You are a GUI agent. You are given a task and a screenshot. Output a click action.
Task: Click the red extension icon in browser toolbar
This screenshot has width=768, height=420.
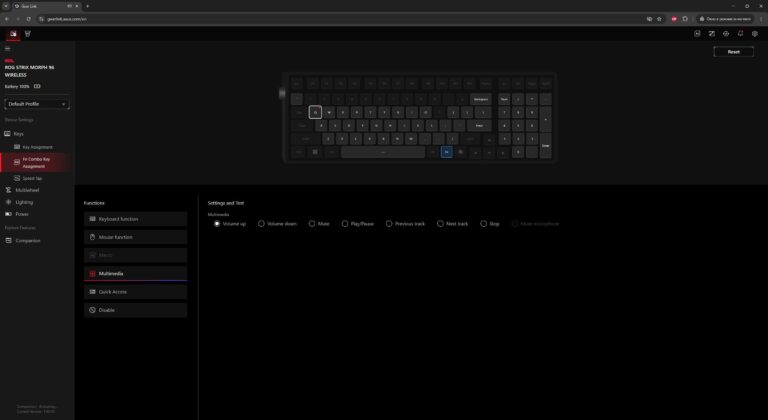[x=674, y=19]
